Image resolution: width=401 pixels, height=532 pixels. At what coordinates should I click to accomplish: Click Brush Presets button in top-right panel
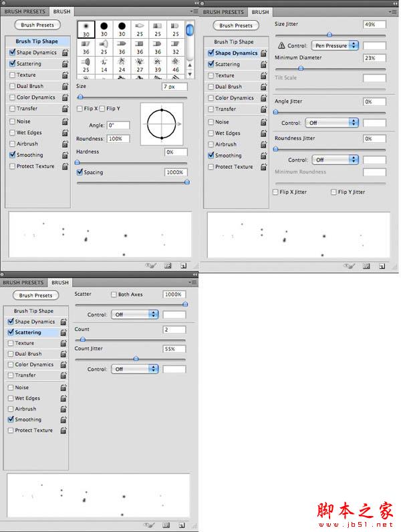pos(236,25)
